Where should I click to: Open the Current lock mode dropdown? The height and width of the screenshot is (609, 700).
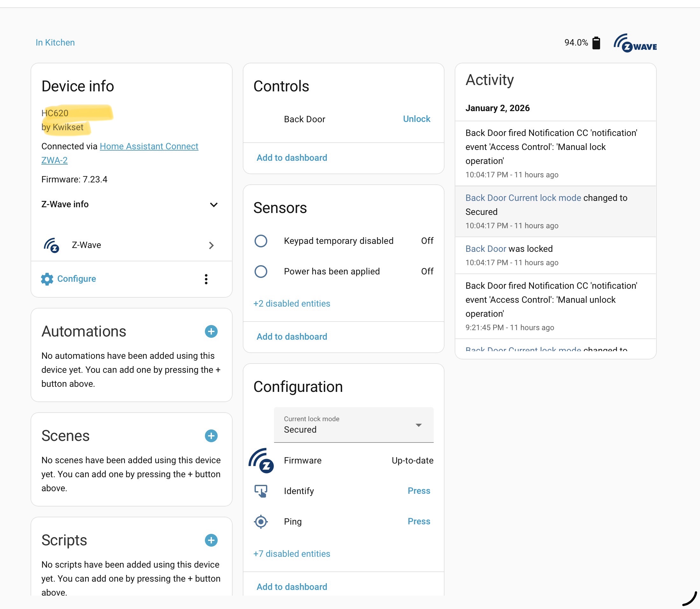[x=353, y=425]
